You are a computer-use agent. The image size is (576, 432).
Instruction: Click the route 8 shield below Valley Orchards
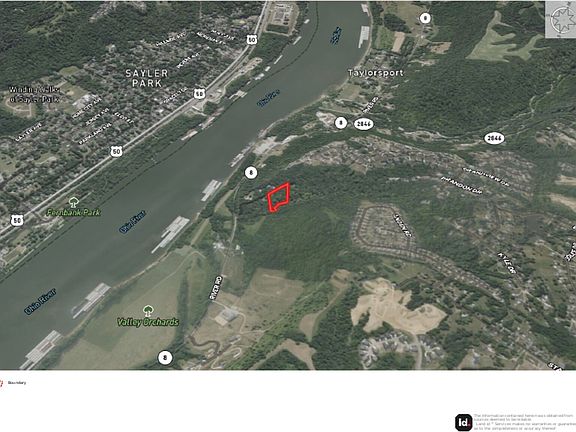coord(165,357)
